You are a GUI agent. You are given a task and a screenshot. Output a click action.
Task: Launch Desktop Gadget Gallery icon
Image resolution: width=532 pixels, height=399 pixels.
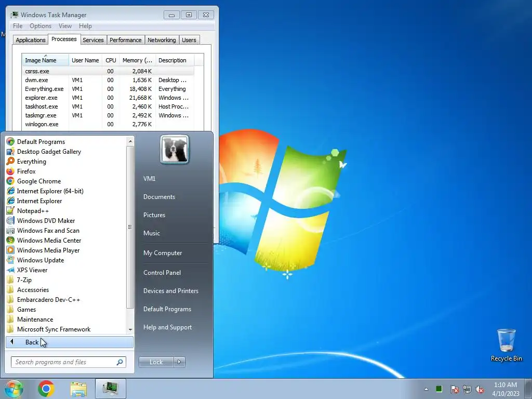tap(10, 151)
